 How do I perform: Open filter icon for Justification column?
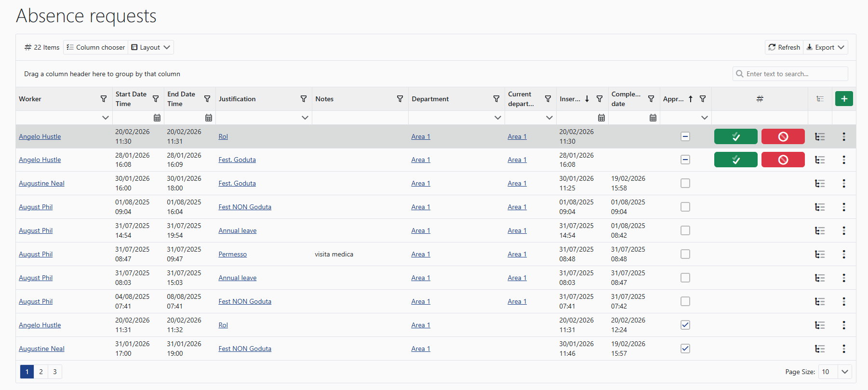point(304,99)
